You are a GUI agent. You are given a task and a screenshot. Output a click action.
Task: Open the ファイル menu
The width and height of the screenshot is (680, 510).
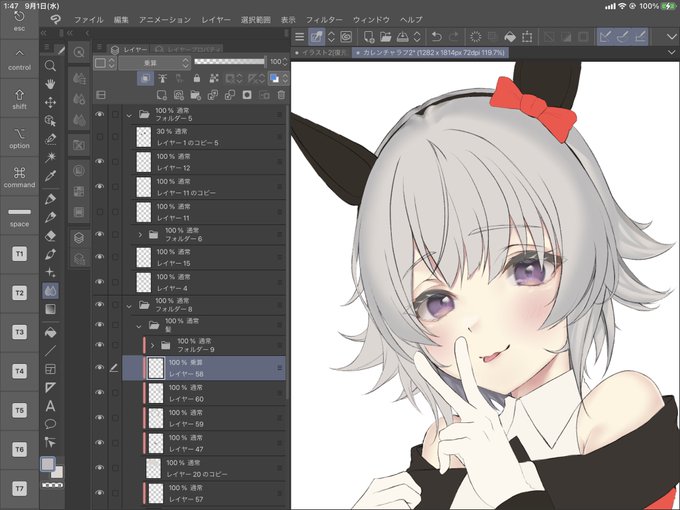point(88,20)
